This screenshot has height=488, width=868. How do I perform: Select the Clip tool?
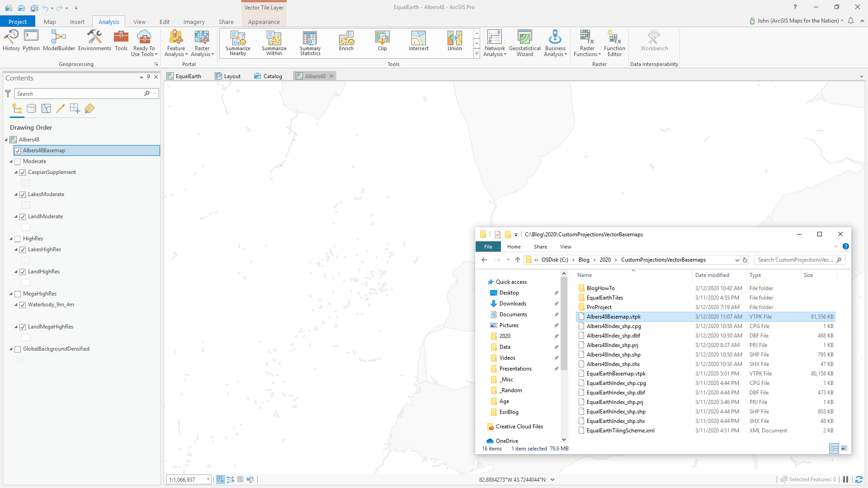coord(382,41)
